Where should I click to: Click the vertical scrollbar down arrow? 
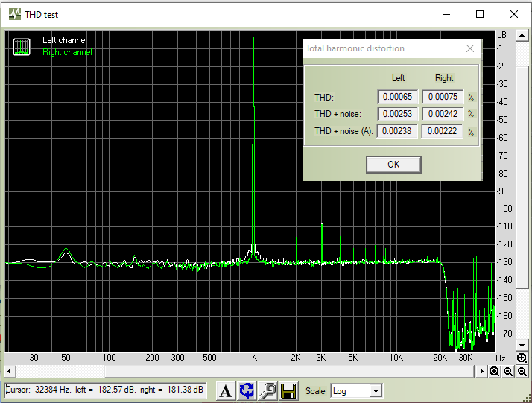(x=522, y=346)
